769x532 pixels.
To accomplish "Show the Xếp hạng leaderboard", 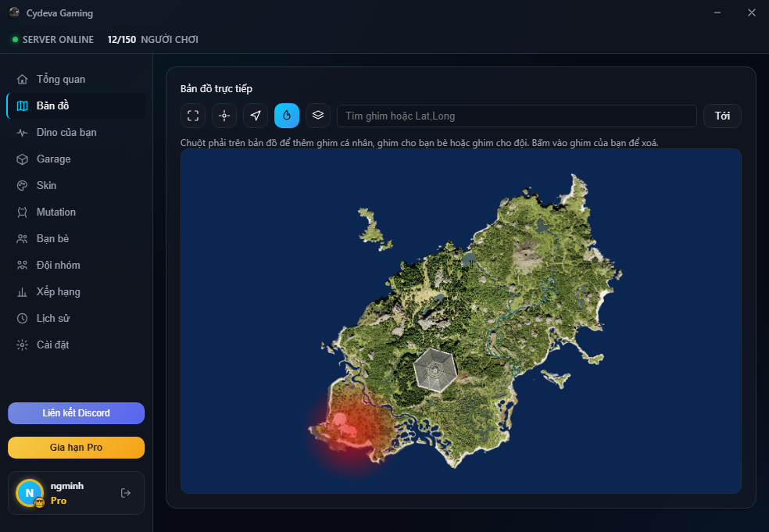I will tap(77, 291).
